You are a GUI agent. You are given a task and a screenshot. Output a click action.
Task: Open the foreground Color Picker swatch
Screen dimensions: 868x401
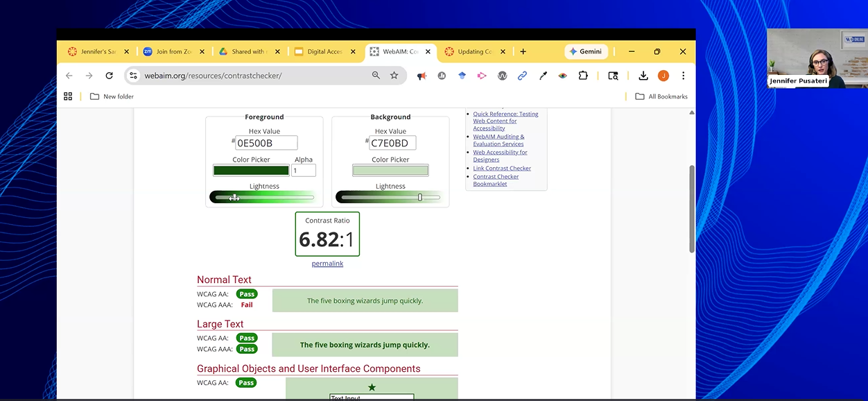pyautogui.click(x=251, y=171)
